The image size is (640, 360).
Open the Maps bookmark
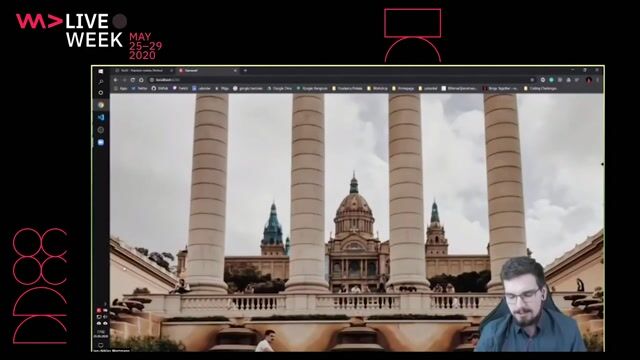click(222, 88)
